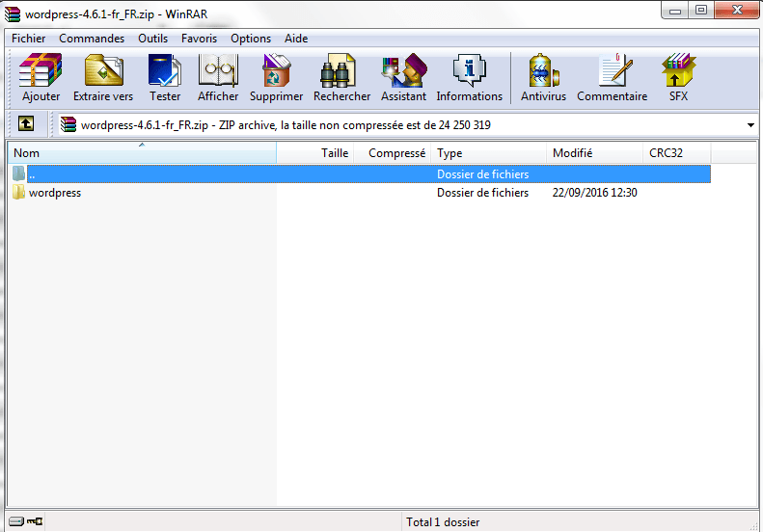The width and height of the screenshot is (763, 532).
Task: Sort by the Type column header
Action: coord(488,152)
